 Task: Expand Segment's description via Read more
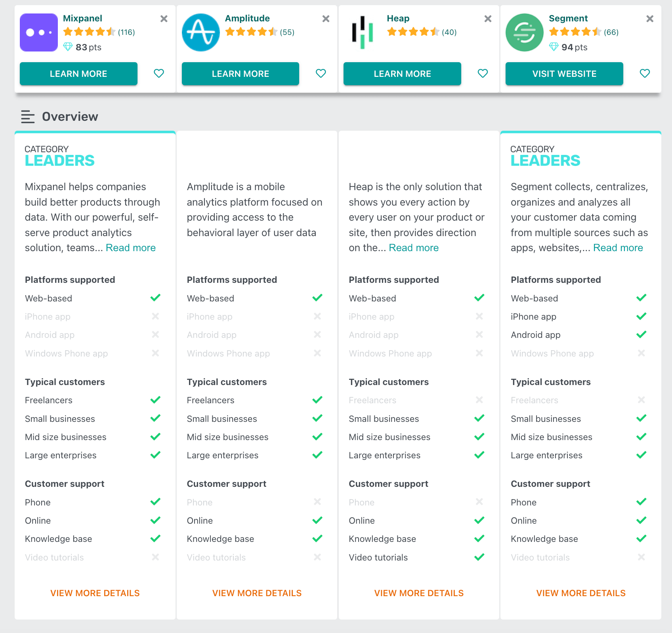click(618, 248)
